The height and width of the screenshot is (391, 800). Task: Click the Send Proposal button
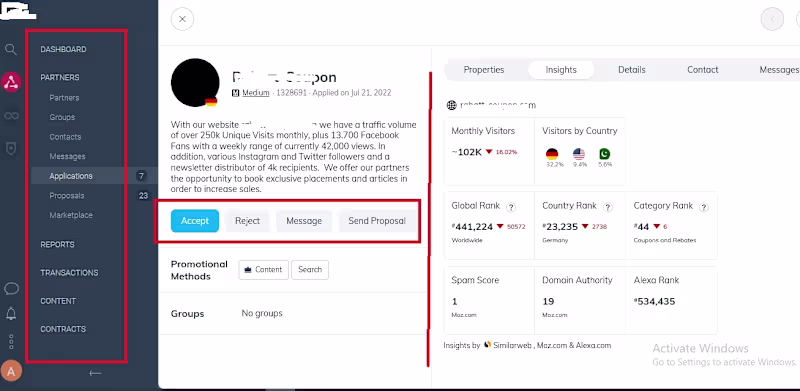coord(377,221)
